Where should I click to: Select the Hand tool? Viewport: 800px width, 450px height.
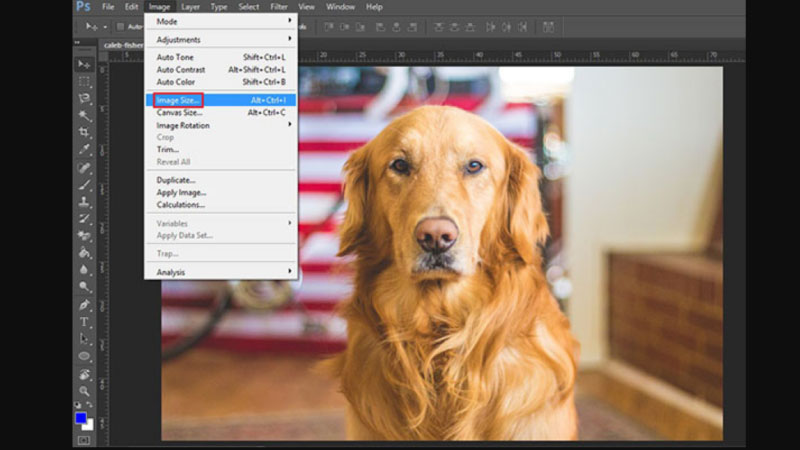tap(84, 374)
